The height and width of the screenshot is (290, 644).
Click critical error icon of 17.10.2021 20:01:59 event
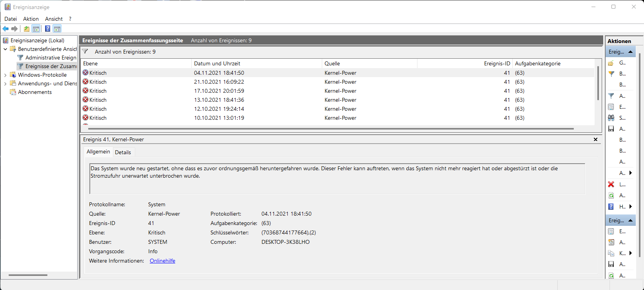point(85,90)
